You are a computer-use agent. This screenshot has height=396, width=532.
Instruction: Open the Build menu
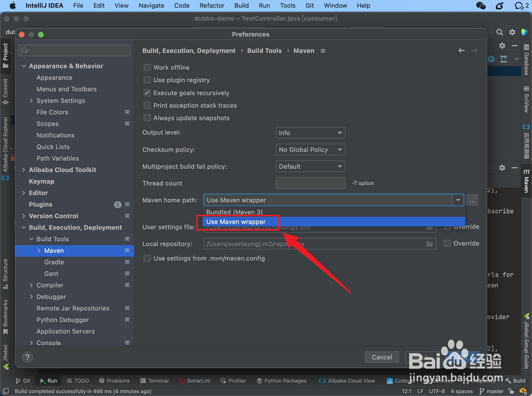[x=241, y=5]
